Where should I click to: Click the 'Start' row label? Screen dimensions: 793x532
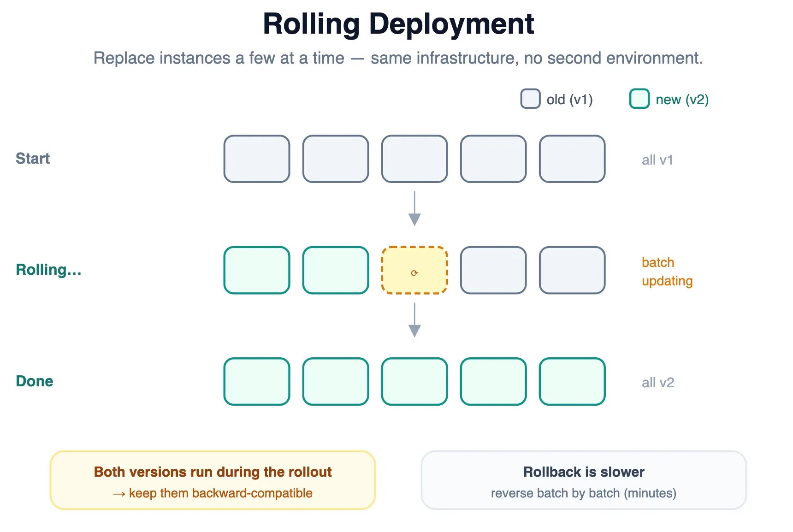click(x=33, y=158)
